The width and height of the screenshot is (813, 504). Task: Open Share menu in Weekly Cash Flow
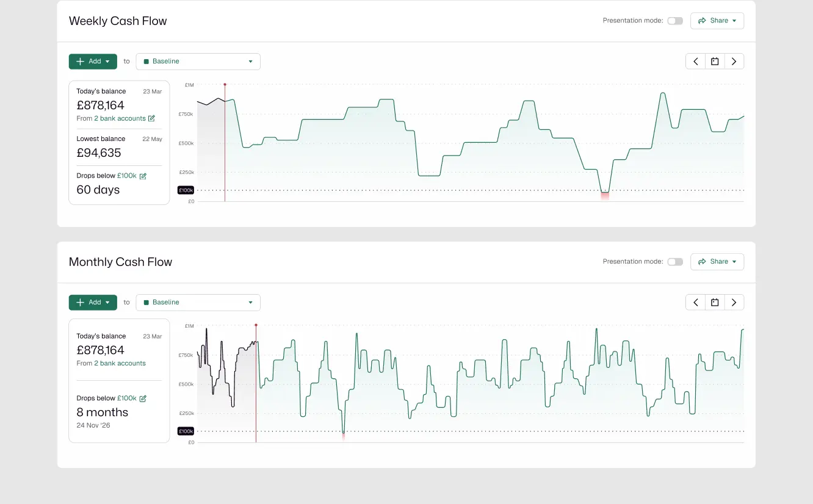click(x=717, y=21)
